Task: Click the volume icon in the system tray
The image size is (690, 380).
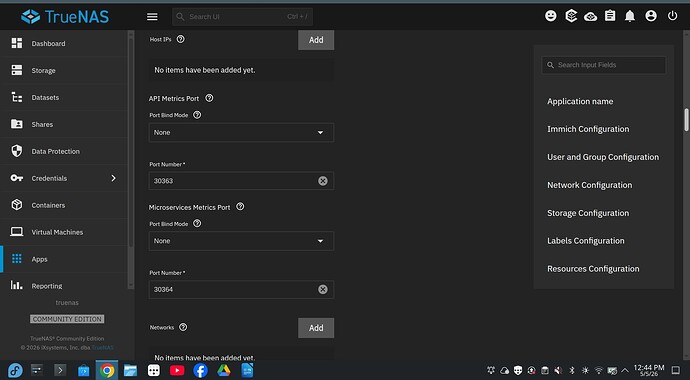Action: [558, 370]
